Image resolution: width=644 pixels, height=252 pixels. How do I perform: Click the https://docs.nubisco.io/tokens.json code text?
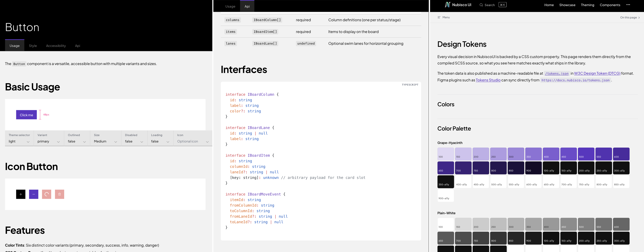(x=575, y=80)
